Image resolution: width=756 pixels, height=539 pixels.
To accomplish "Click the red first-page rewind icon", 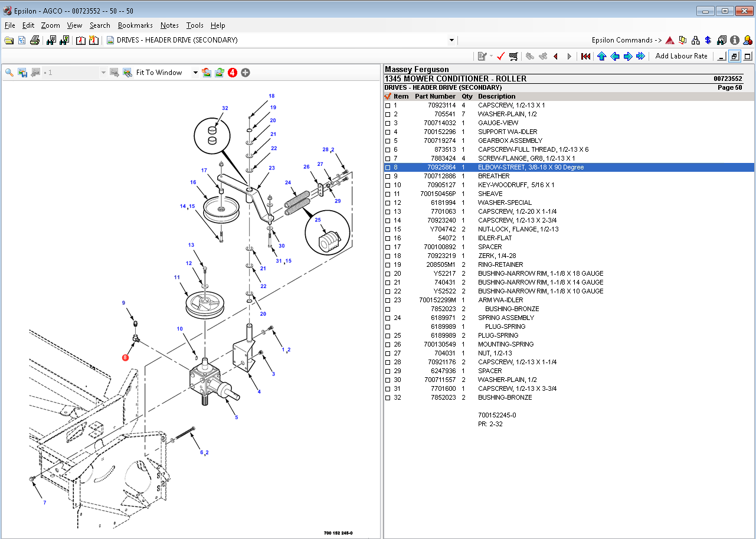I will click(585, 56).
